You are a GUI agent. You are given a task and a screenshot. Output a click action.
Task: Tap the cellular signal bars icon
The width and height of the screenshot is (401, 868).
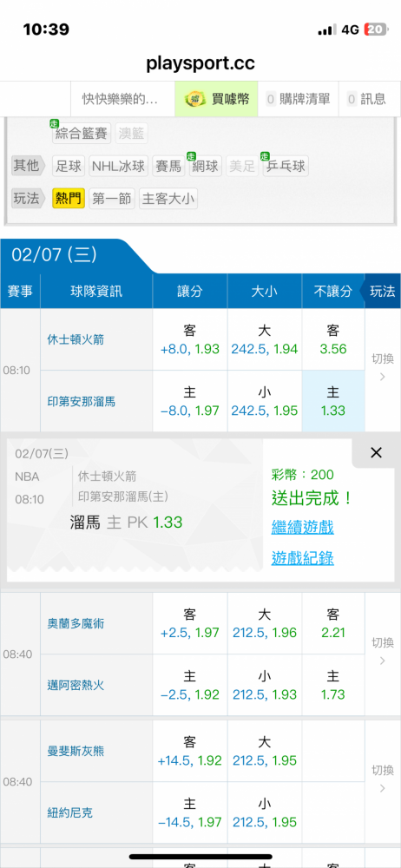[327, 30]
